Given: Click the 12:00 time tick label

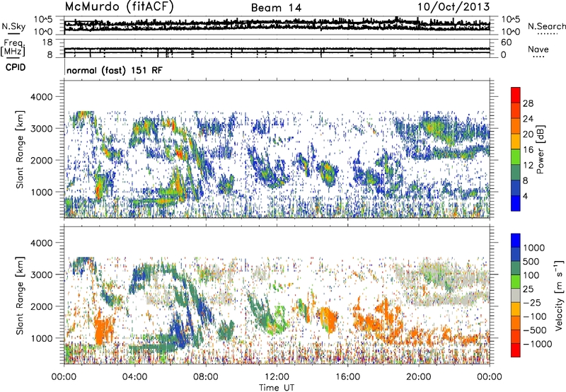Looking at the screenshot, I should pos(277,377).
